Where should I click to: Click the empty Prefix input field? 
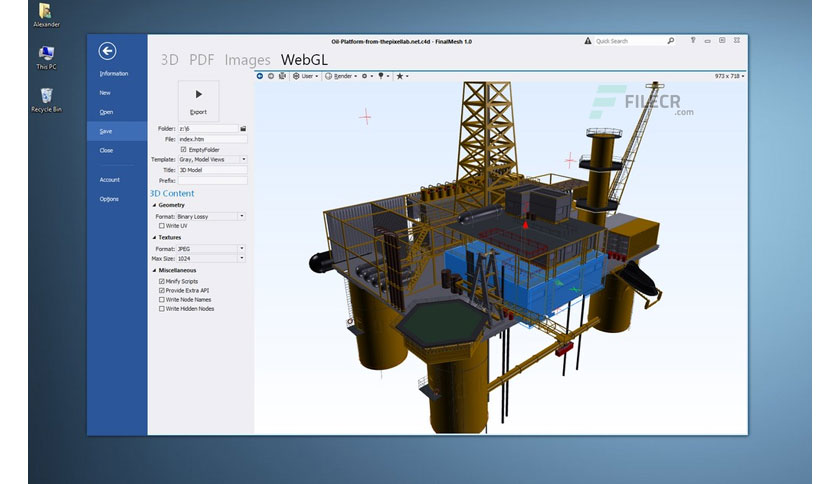(x=212, y=181)
